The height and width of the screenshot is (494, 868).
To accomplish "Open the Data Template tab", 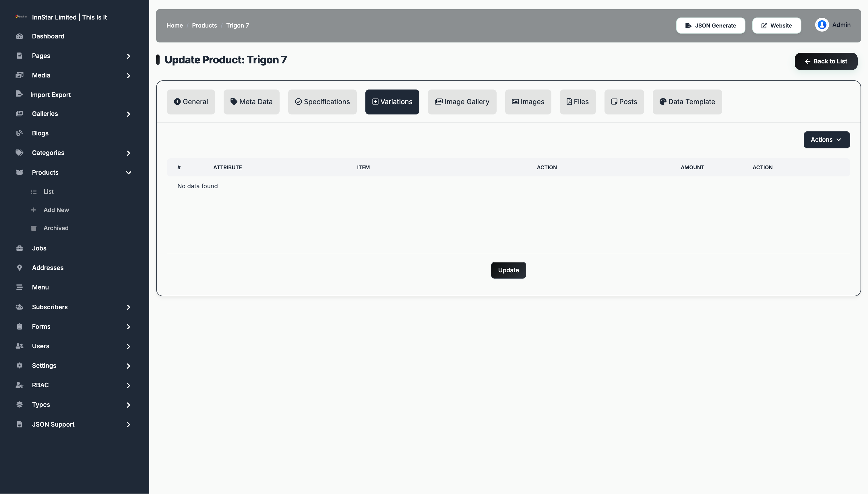I will [687, 102].
